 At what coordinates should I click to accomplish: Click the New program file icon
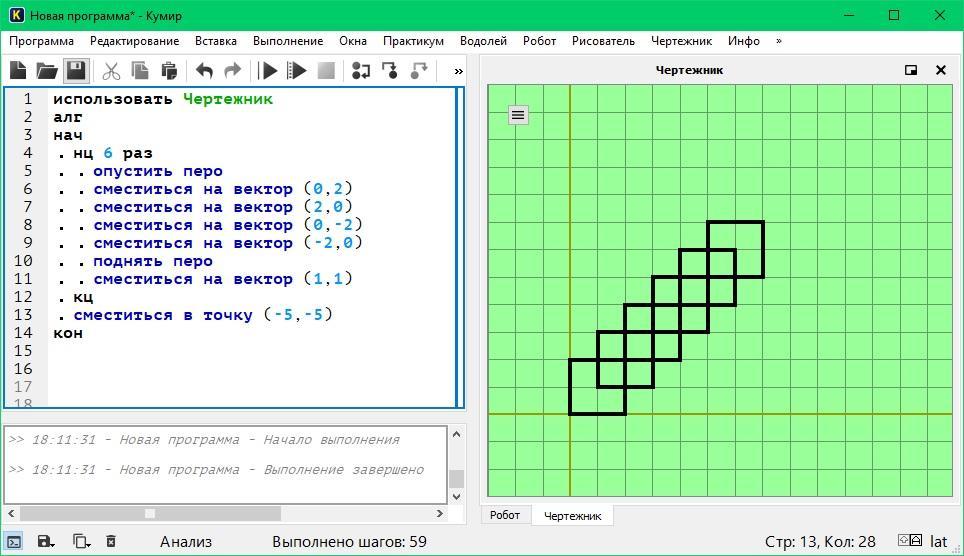pyautogui.click(x=18, y=71)
